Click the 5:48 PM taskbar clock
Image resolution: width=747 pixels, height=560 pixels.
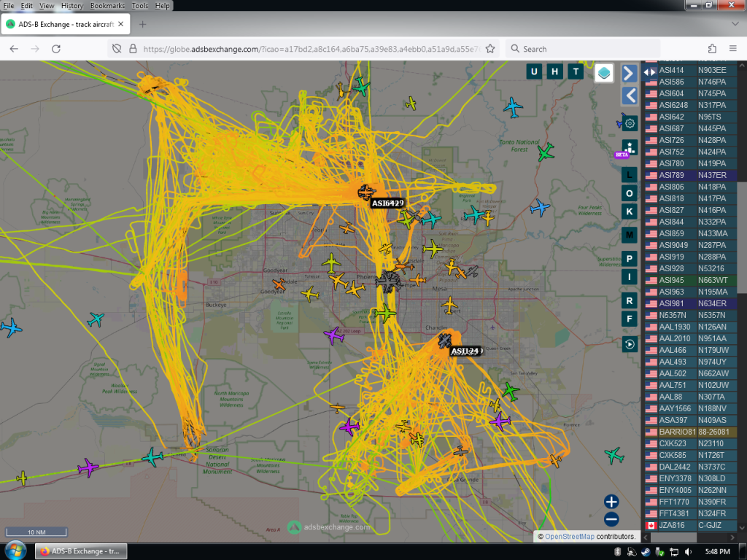[x=718, y=551]
